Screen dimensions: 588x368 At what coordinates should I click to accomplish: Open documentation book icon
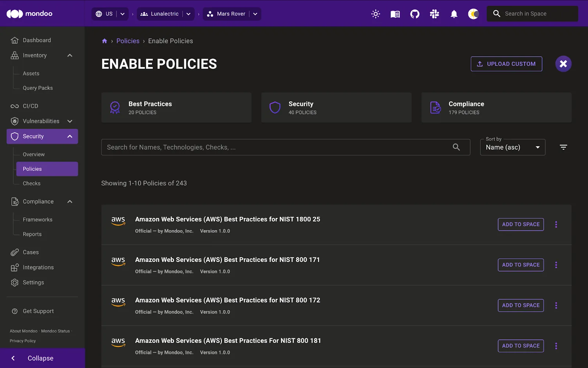coord(395,14)
